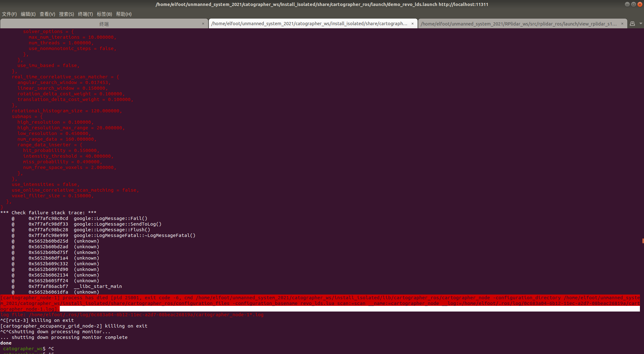Open the 终端(T) menu
Screen dimensions: 644x354
click(x=85, y=14)
